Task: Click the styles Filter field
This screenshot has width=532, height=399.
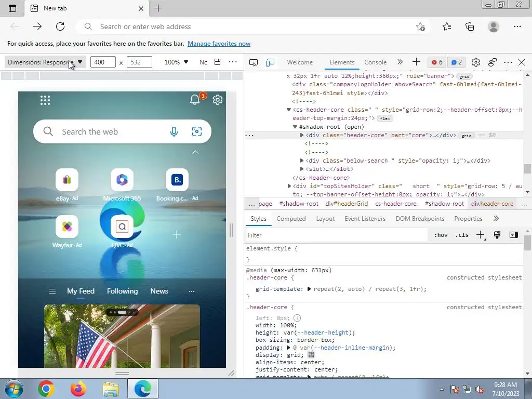Action: pyautogui.click(x=337, y=235)
